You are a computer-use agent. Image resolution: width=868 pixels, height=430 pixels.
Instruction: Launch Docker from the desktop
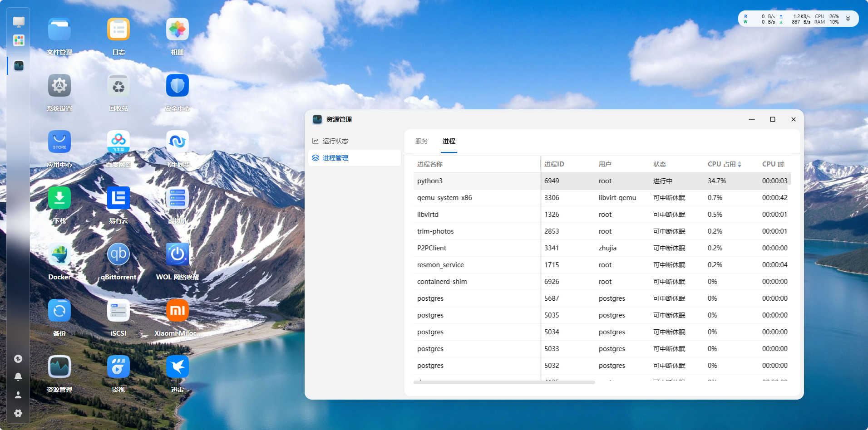(59, 254)
